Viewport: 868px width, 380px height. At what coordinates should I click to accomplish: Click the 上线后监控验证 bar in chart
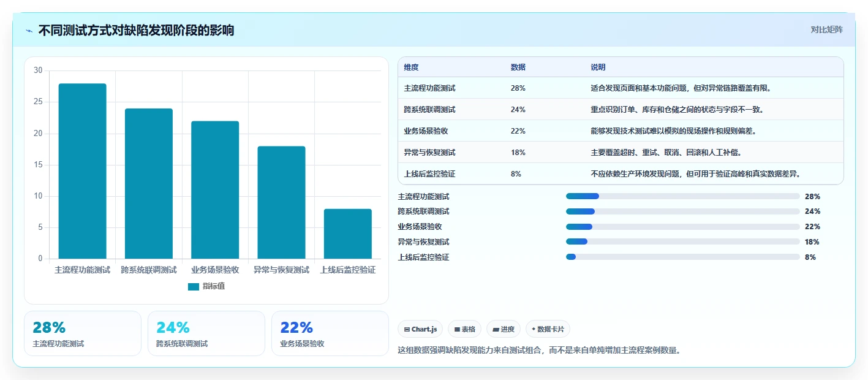348,234
